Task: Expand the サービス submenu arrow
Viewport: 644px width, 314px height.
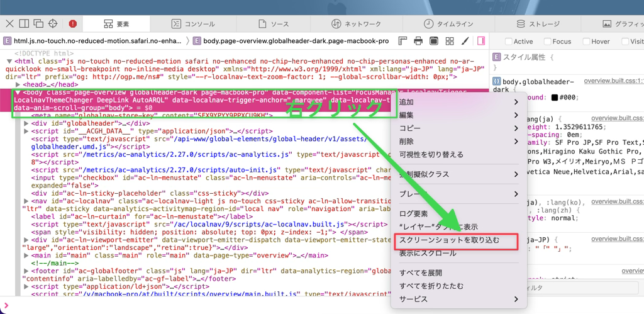Action: click(516, 299)
